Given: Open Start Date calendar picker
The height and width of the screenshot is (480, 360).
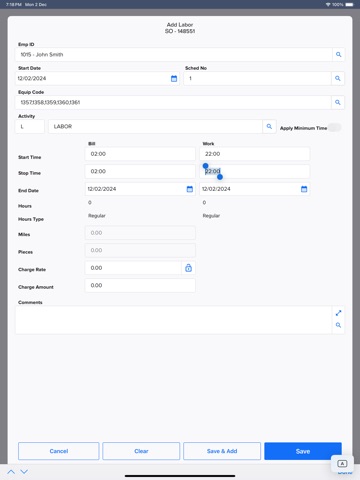Looking at the screenshot, I should [x=174, y=79].
